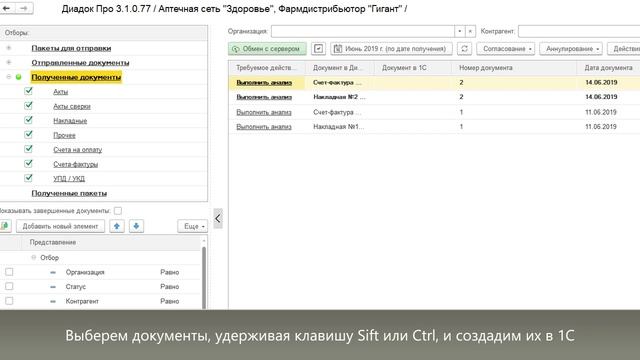
Task: Sort by Номер документа column header
Action: 514,68
